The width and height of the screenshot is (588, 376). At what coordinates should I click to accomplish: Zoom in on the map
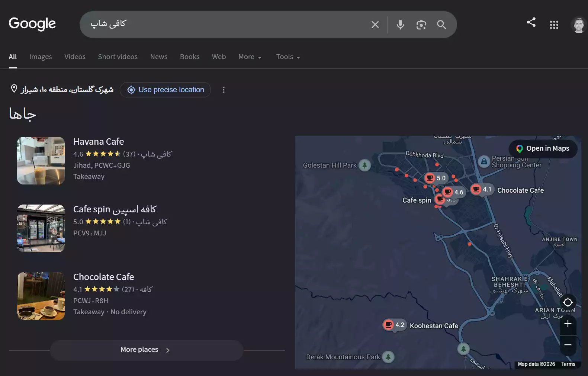tap(568, 324)
